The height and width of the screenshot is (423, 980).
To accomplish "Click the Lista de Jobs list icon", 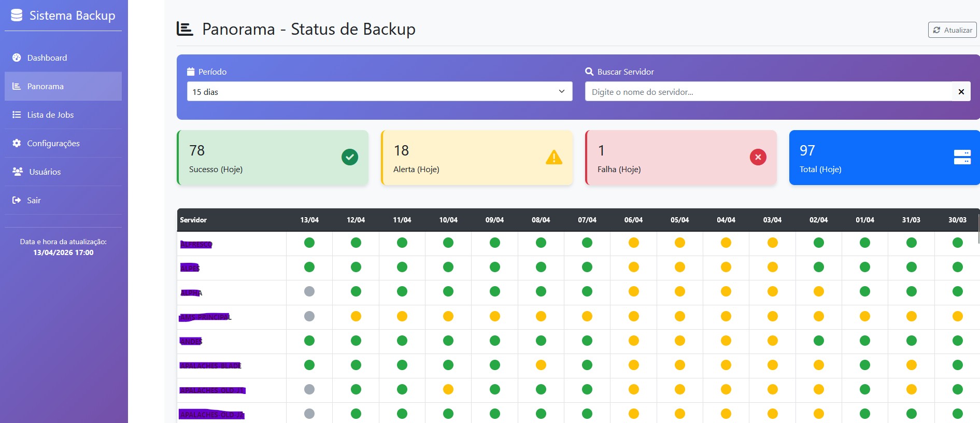I will point(17,115).
